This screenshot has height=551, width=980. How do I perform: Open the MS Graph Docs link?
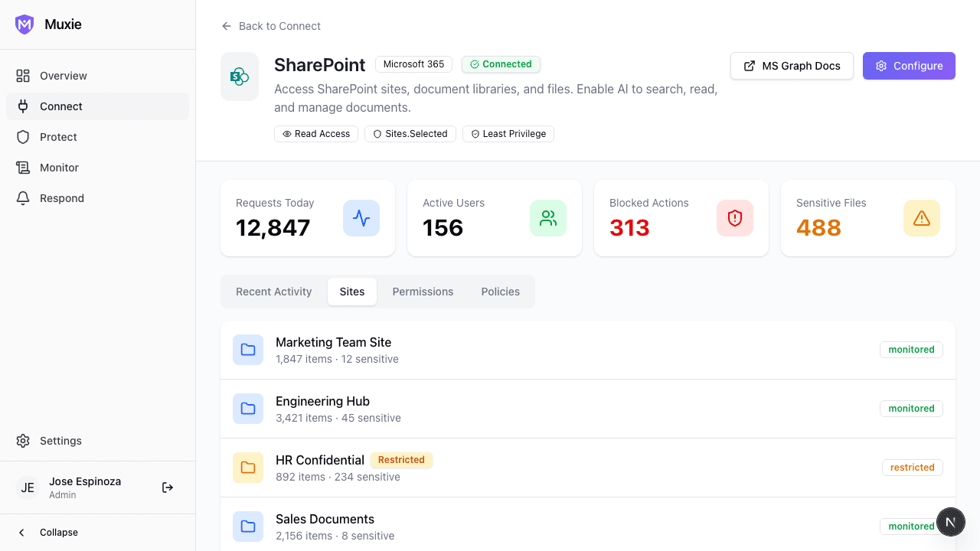(792, 66)
